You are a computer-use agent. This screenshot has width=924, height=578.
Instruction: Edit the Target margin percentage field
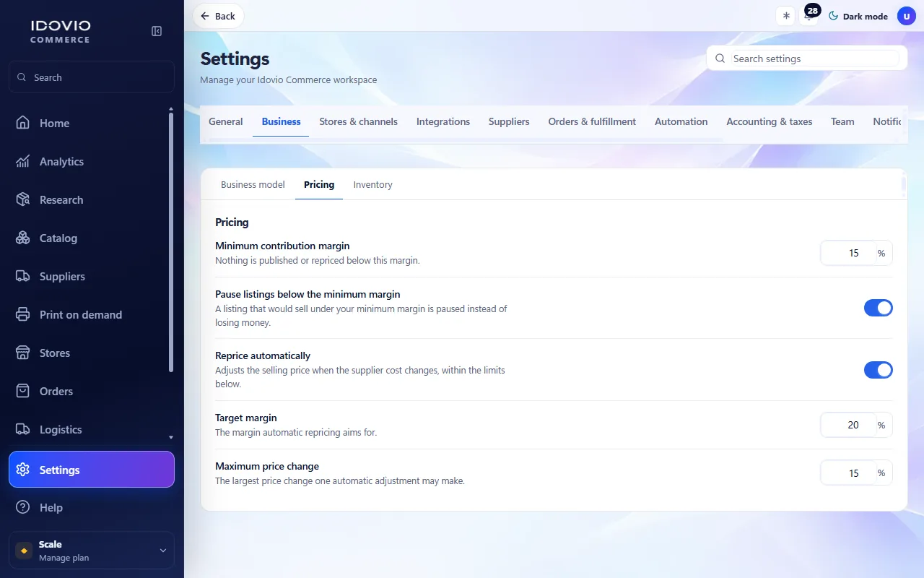[847, 425]
